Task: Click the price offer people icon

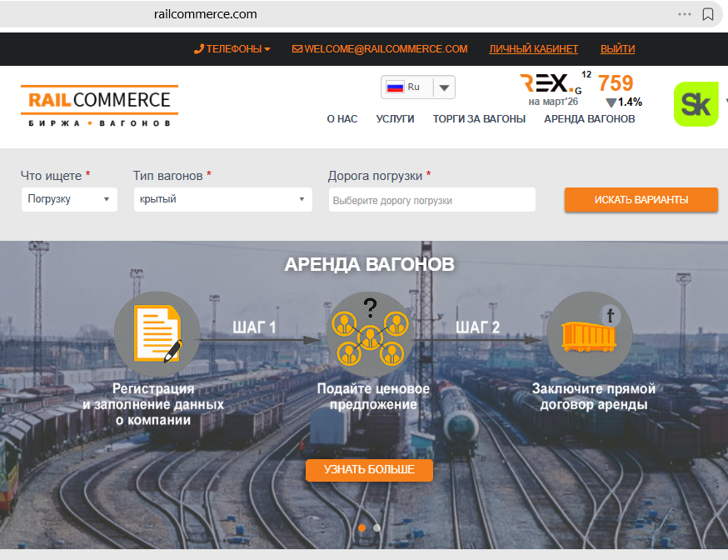Action: pos(369,335)
